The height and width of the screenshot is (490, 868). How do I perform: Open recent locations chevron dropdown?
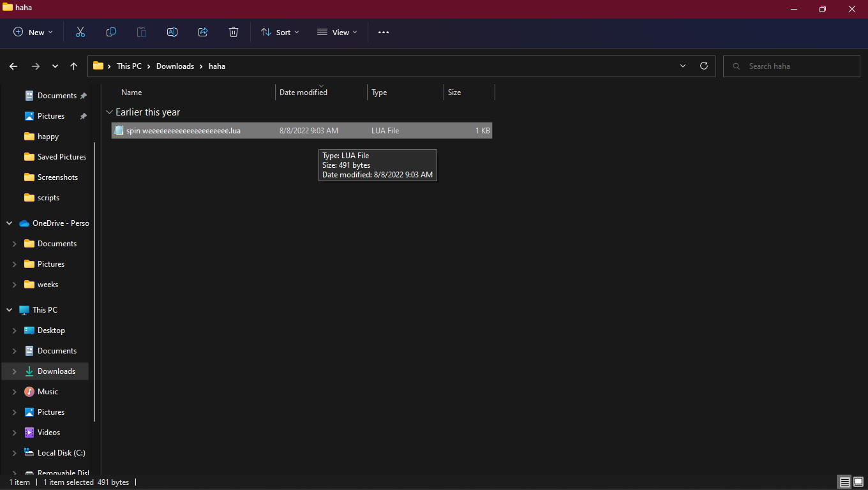tap(55, 66)
